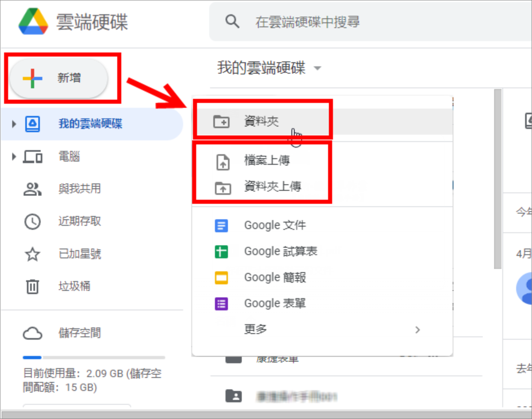The width and height of the screenshot is (532, 419).
Task: Click the Shared with me people icon
Action: (33, 189)
